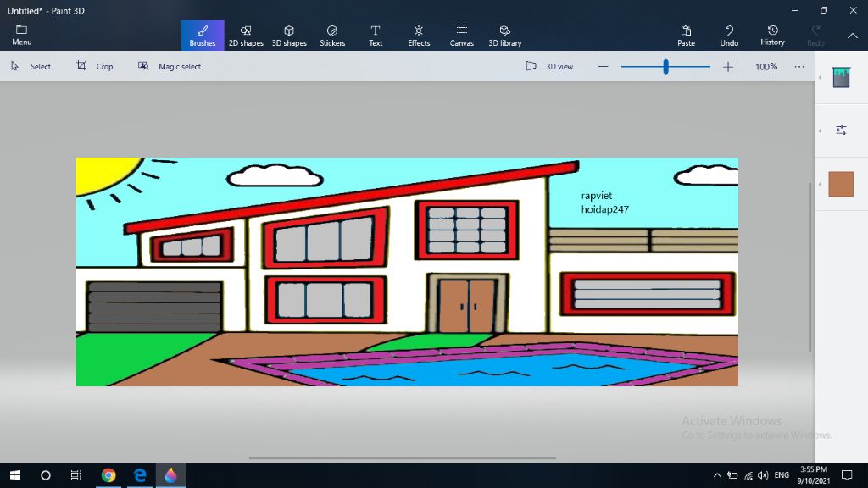Open Cortana search circle in taskbar
Image resolution: width=868 pixels, height=488 pixels.
pos(46,475)
